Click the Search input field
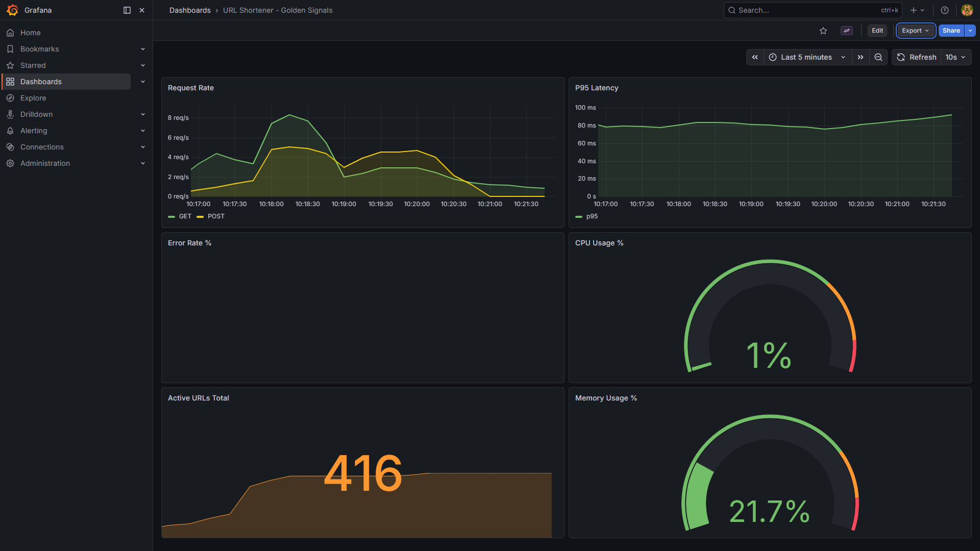This screenshot has height=551, width=980. click(x=806, y=10)
